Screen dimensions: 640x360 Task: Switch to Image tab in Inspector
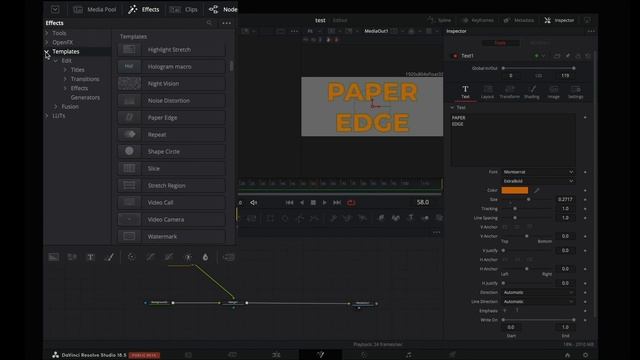pos(553,92)
